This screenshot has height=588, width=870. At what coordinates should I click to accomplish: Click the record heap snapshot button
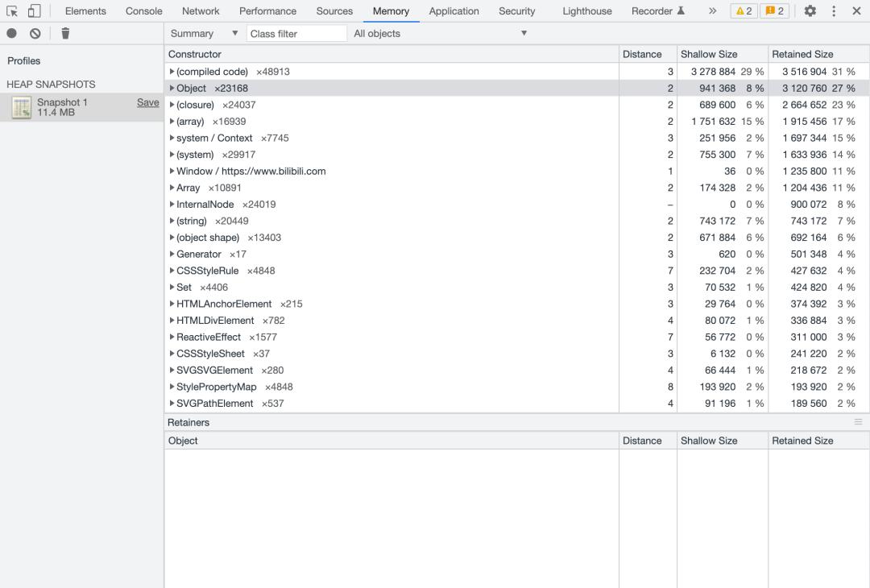point(12,33)
